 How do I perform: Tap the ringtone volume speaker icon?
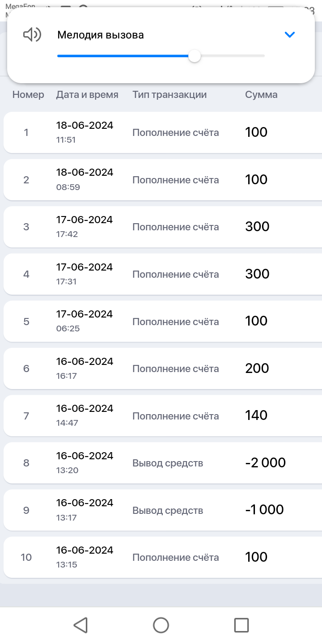[x=32, y=35]
